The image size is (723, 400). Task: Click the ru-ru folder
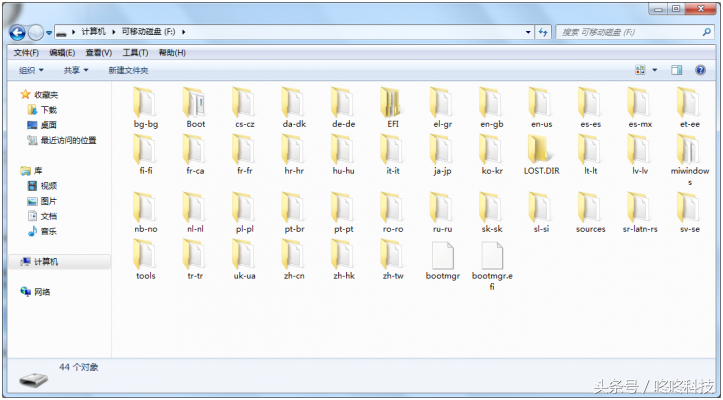442,212
